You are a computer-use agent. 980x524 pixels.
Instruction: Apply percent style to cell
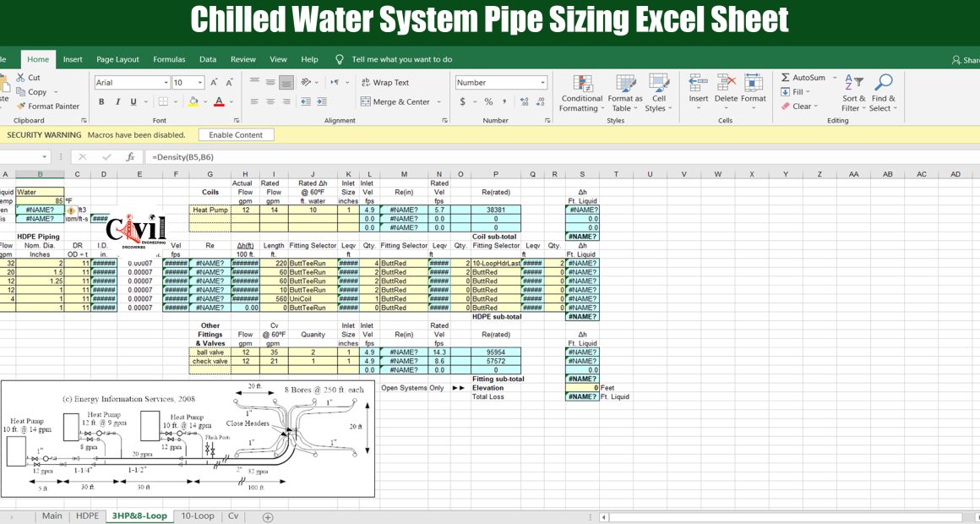coord(488,102)
